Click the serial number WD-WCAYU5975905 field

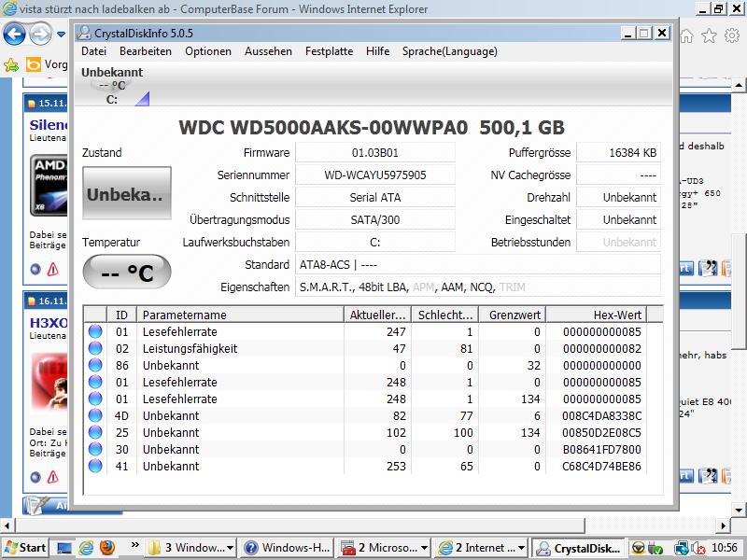coord(375,175)
